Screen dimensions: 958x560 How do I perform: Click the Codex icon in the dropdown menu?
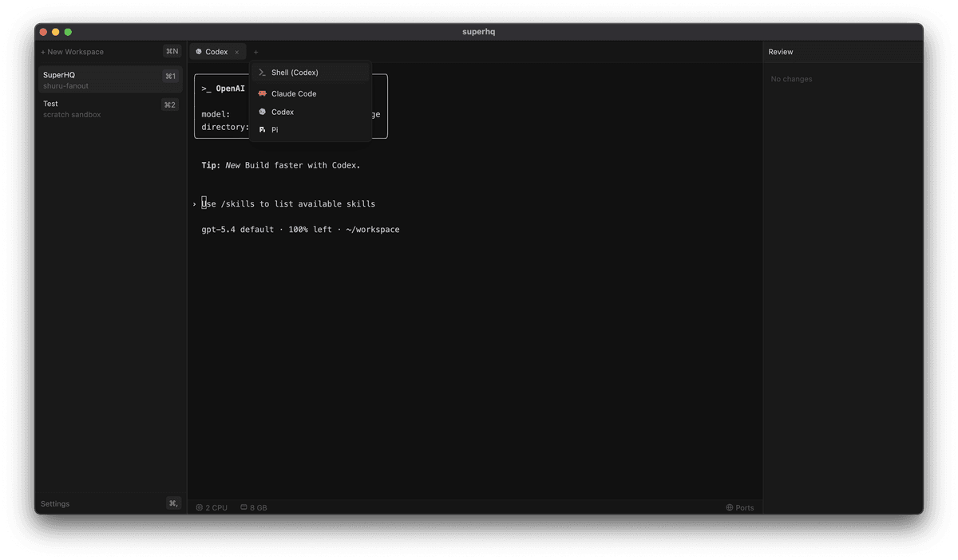pyautogui.click(x=262, y=112)
